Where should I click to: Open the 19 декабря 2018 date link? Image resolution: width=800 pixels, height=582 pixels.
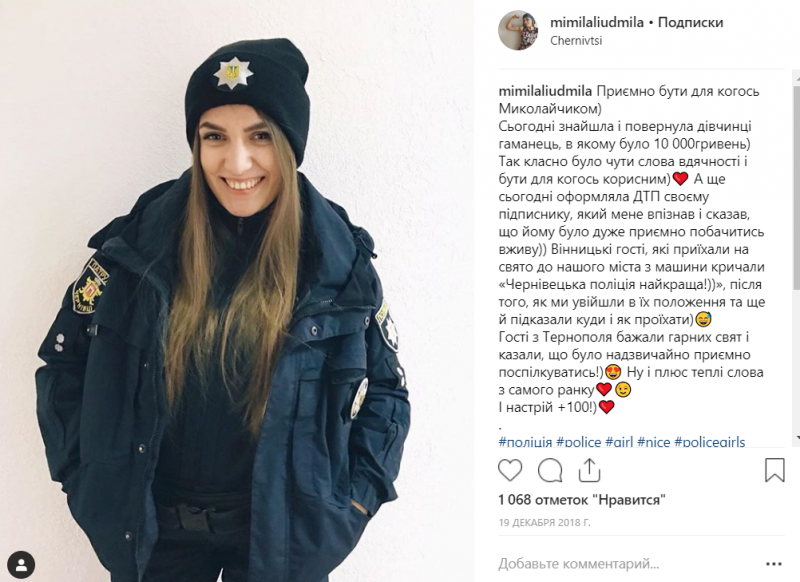(544, 523)
